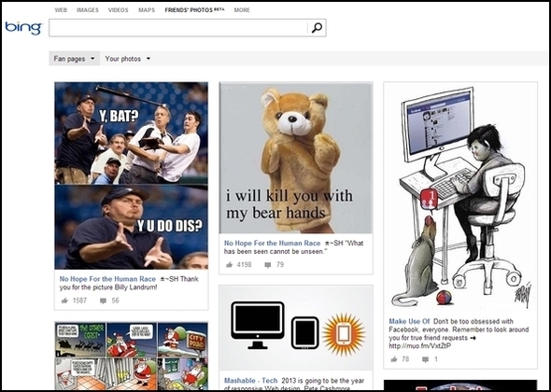Open the Y, BAT? baseball meme image
The width and height of the screenshot is (551, 392).
[131, 175]
